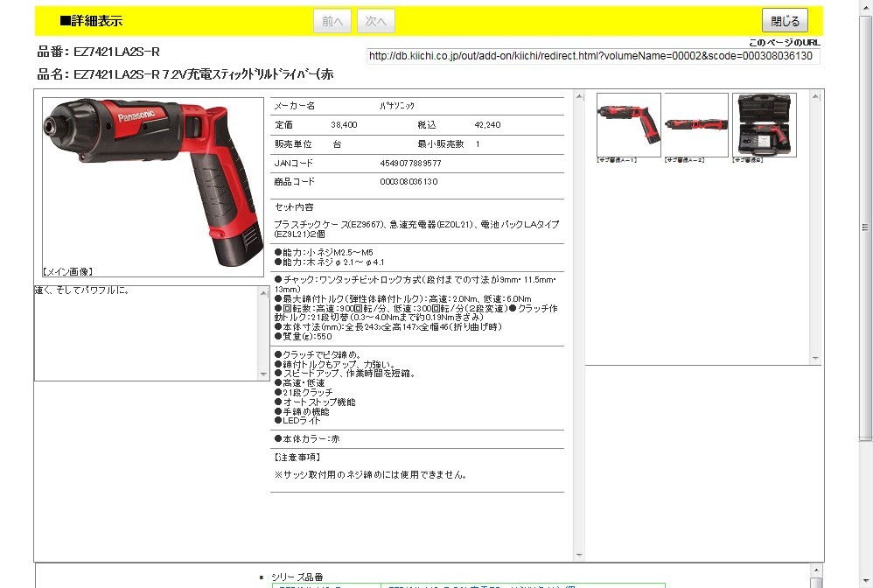Click down arrow of specification panel scrollbar
873x588 pixels.
pyautogui.click(x=579, y=555)
